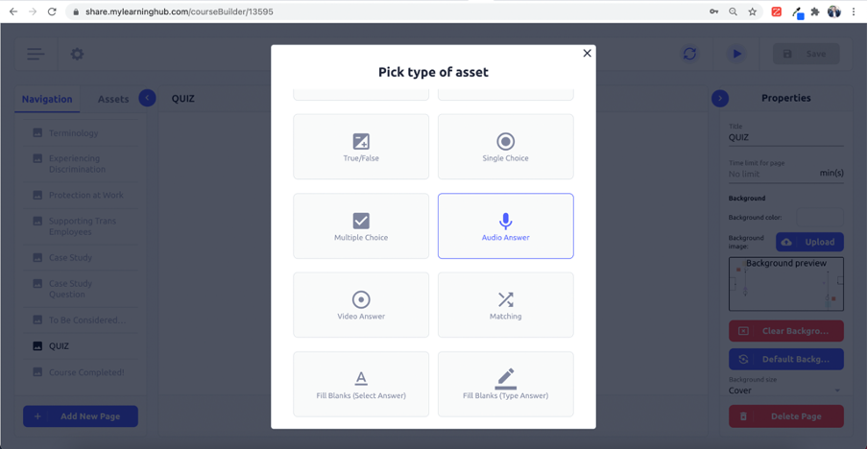The height and width of the screenshot is (449, 868).
Task: Choose the Multiple Choice checkbox asset
Action: [361, 225]
